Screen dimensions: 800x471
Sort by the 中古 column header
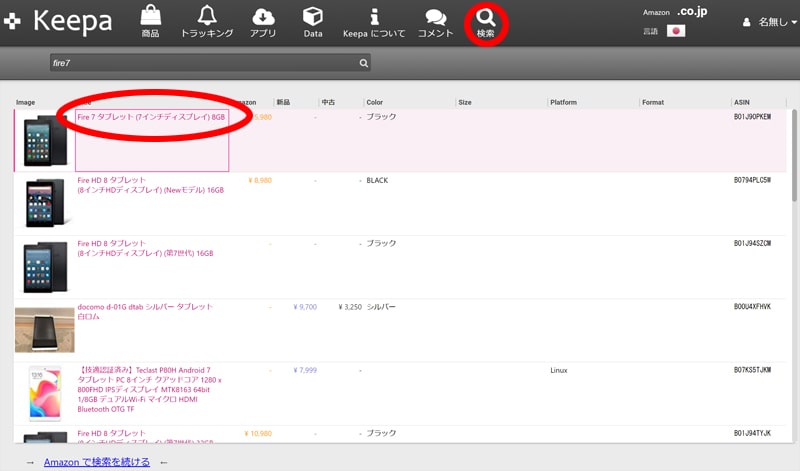328,102
